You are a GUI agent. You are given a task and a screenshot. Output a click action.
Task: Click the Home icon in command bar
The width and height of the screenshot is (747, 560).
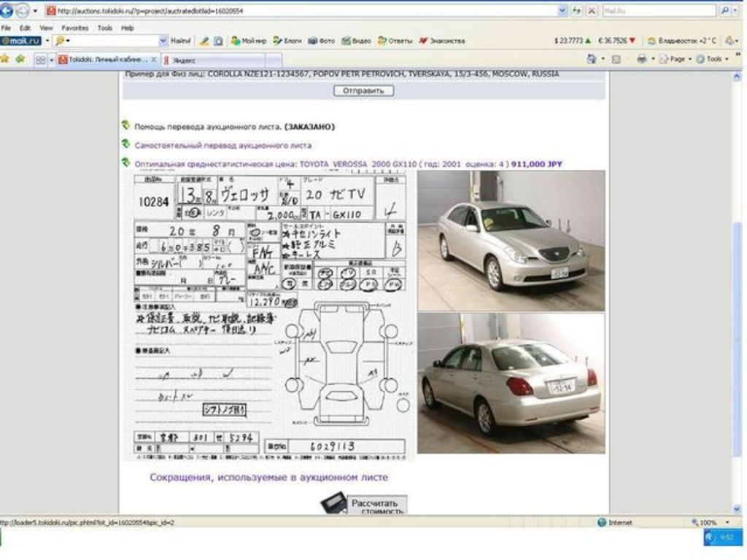point(591,59)
